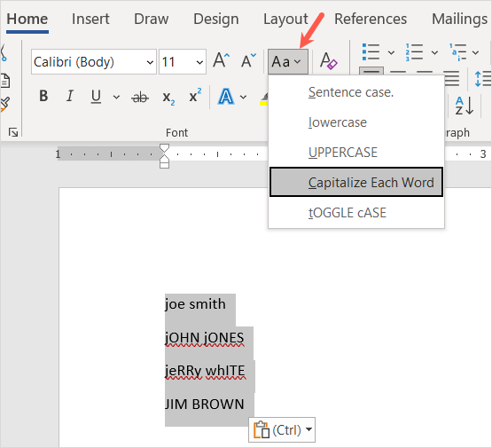Click the Font group label

click(x=176, y=132)
